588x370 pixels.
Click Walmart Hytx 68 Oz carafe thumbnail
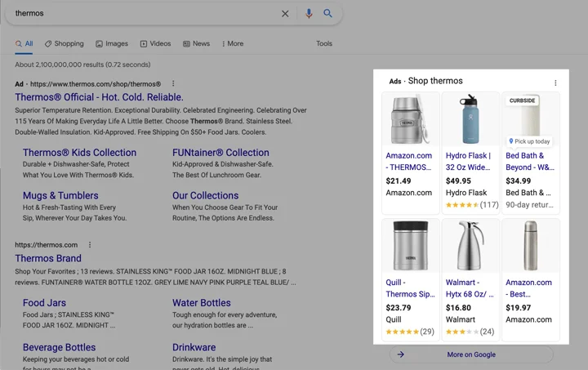[x=470, y=246]
